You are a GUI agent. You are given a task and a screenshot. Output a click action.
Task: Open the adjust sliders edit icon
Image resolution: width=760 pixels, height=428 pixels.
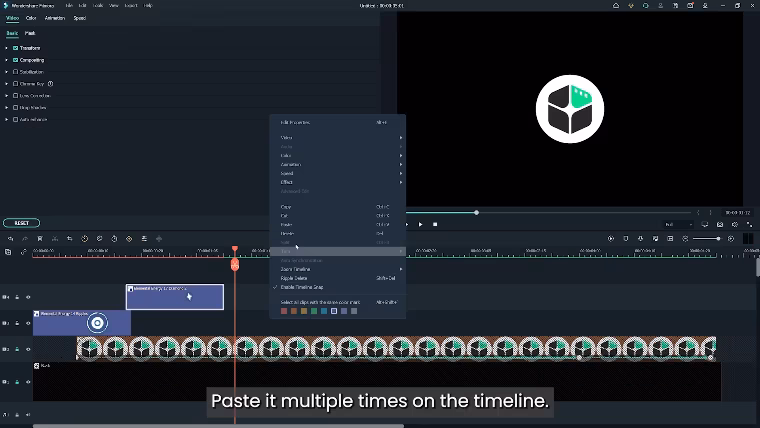pos(144,238)
